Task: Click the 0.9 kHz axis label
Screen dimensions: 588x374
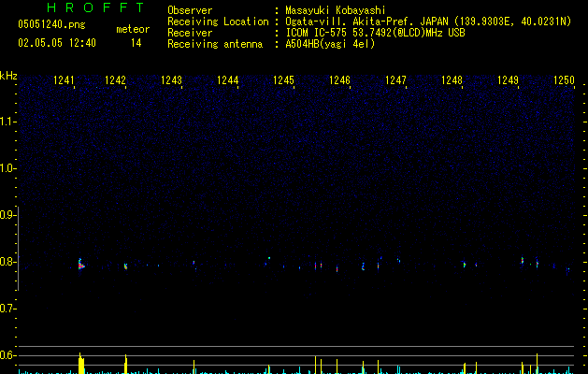Action: [7, 215]
